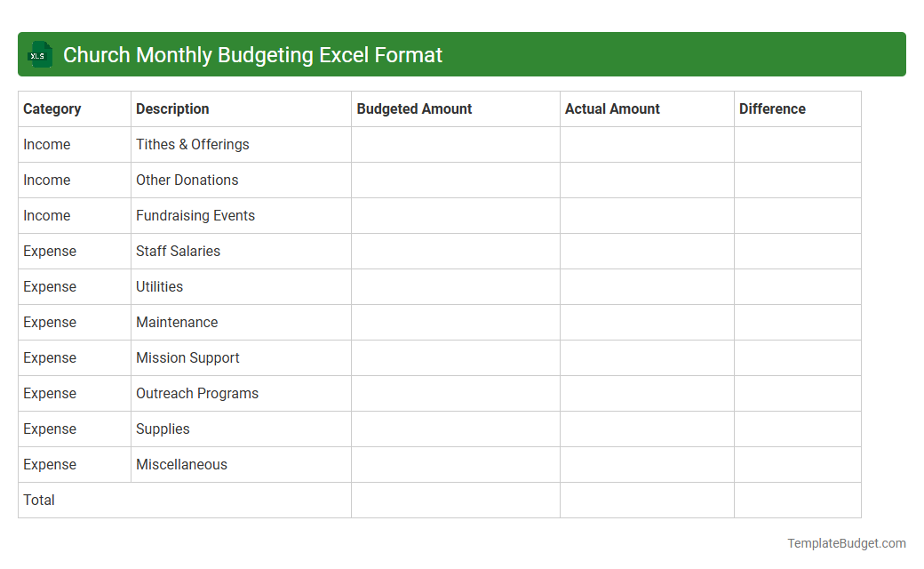Select the Budgeted Amount column header
This screenshot has width=924, height=569.
tap(414, 108)
